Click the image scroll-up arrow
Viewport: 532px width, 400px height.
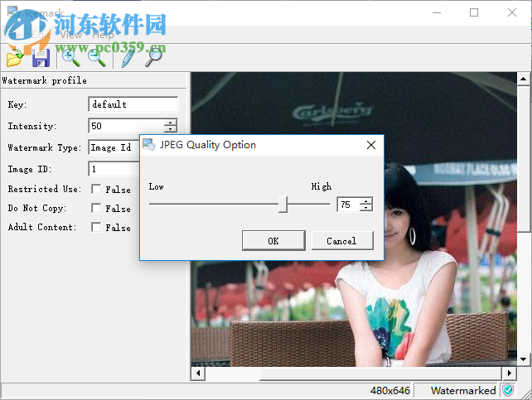point(524,79)
